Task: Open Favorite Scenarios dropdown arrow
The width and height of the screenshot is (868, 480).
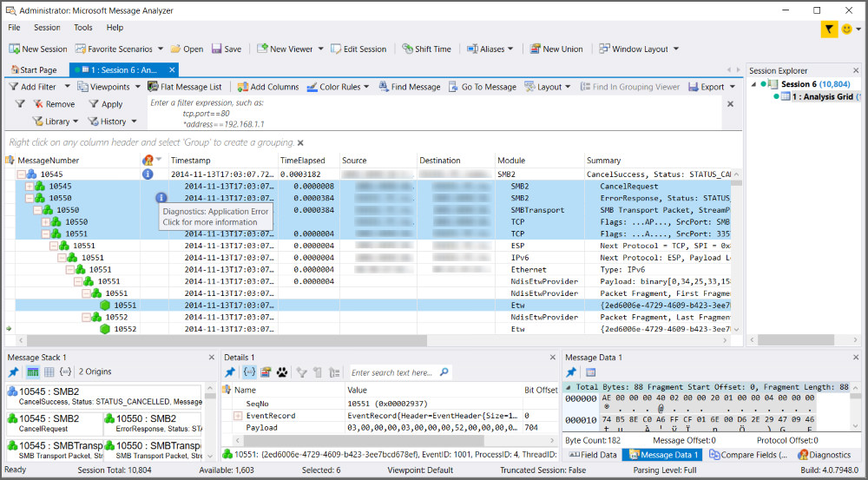Action: (161, 49)
